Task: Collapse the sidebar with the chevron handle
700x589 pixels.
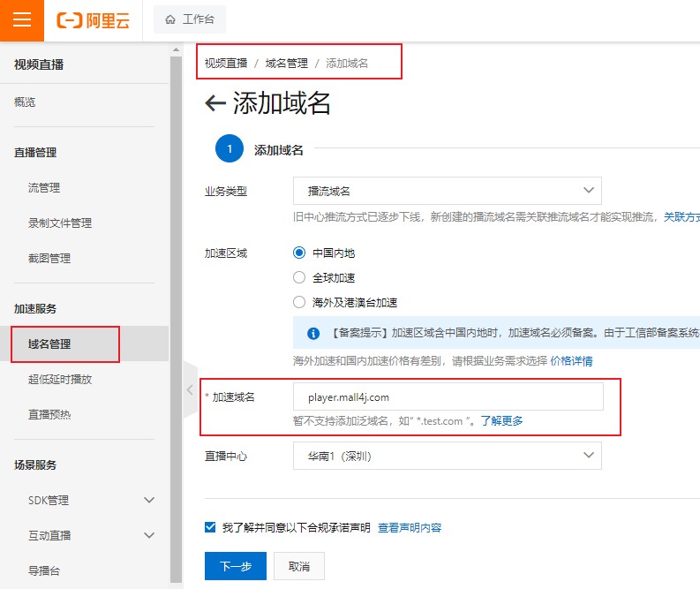Action: (189, 389)
